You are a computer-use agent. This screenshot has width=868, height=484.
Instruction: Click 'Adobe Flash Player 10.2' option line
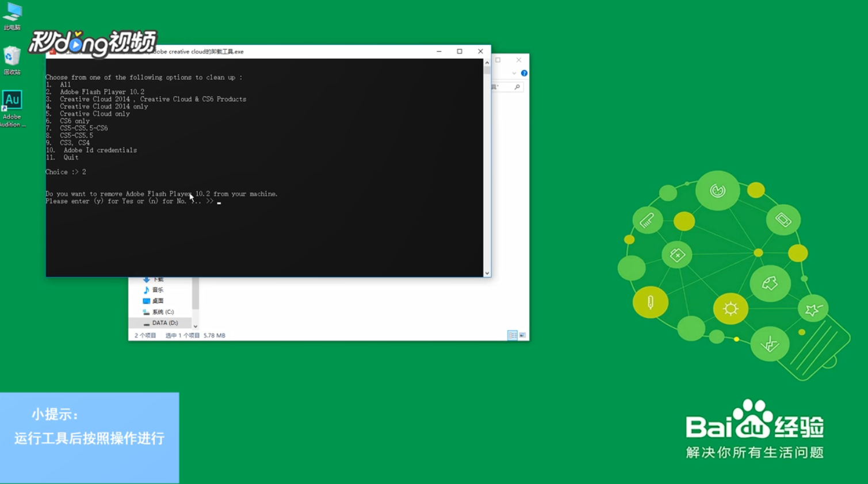pos(95,92)
